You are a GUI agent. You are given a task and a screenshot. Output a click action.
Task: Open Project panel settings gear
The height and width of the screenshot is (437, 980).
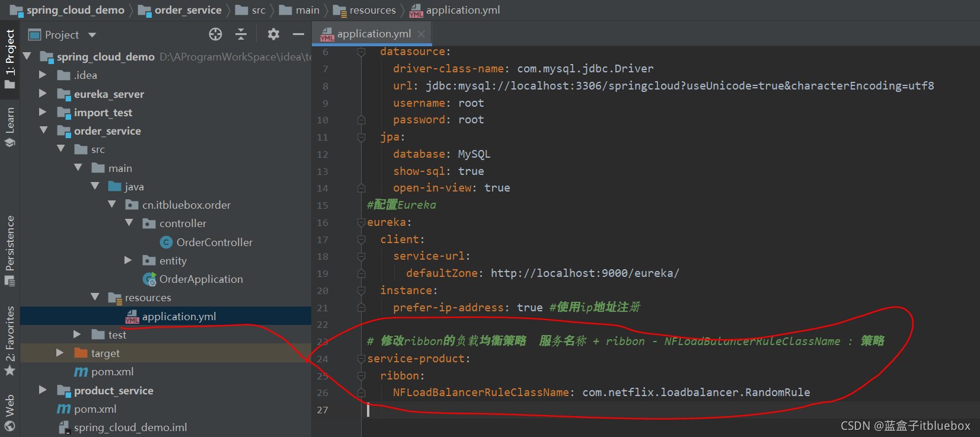tap(273, 34)
